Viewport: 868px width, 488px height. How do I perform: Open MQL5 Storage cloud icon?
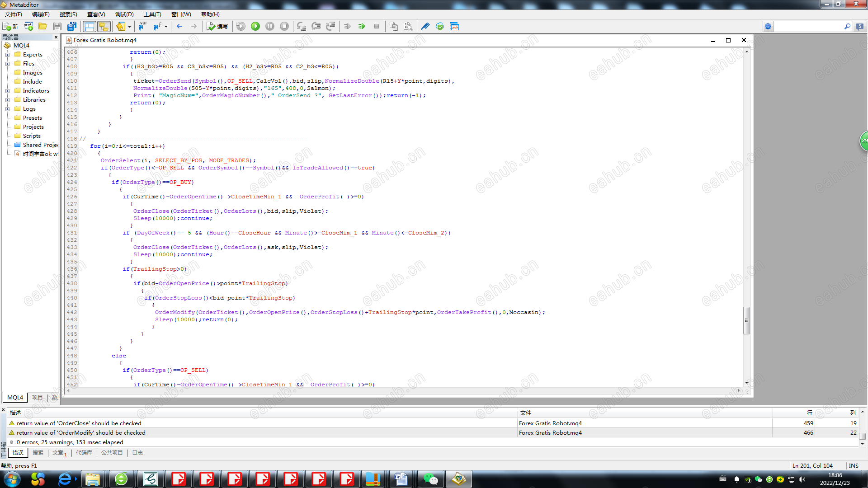click(440, 26)
